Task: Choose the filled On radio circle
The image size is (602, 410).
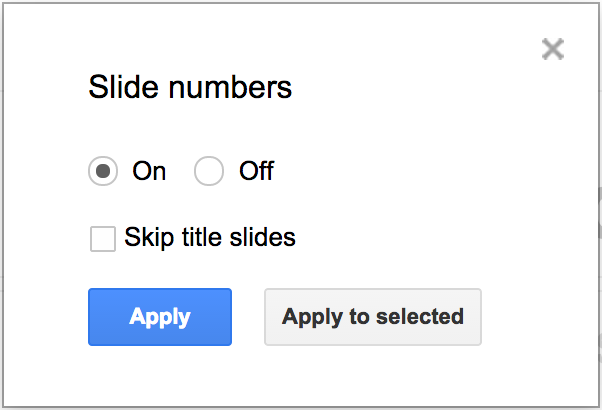Action: 103,171
